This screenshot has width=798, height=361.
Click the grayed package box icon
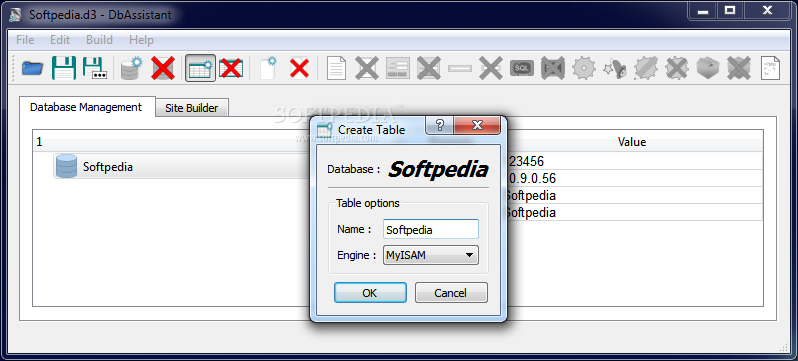[708, 68]
